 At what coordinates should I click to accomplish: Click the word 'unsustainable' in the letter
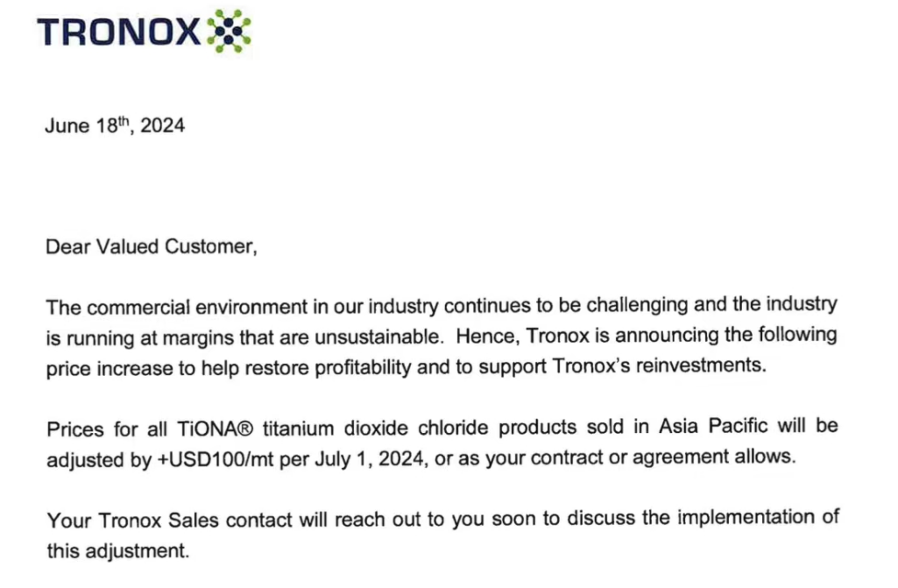[x=379, y=337]
